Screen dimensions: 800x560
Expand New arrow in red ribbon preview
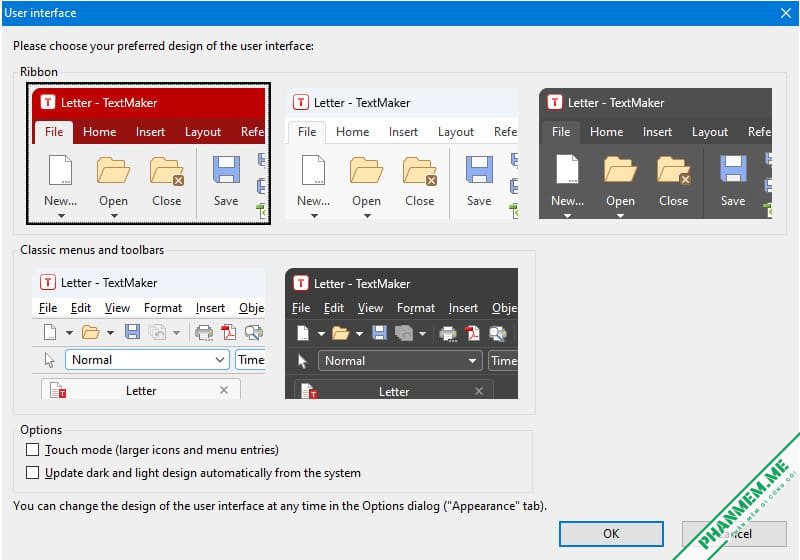tap(61, 216)
